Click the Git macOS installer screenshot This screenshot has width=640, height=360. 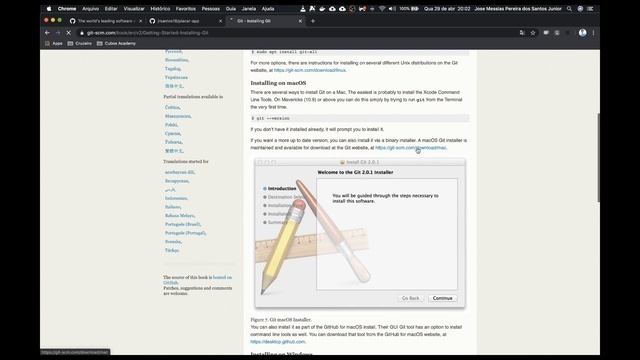pos(360,233)
